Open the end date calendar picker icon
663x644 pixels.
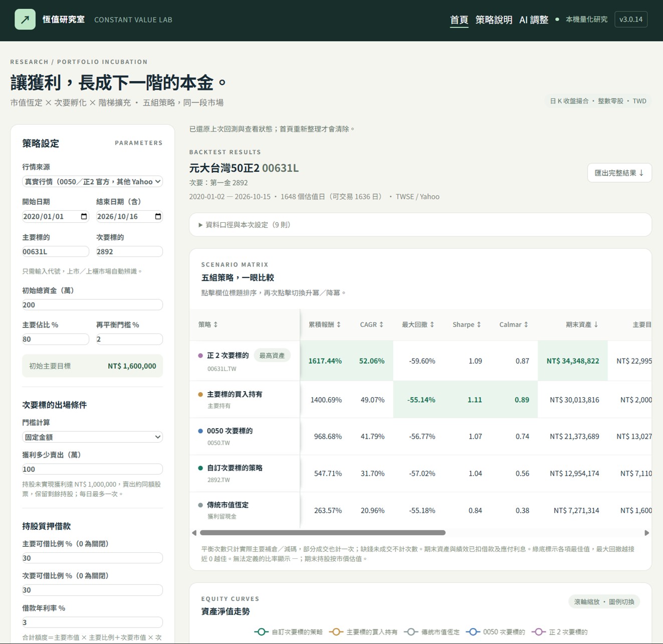(x=158, y=216)
